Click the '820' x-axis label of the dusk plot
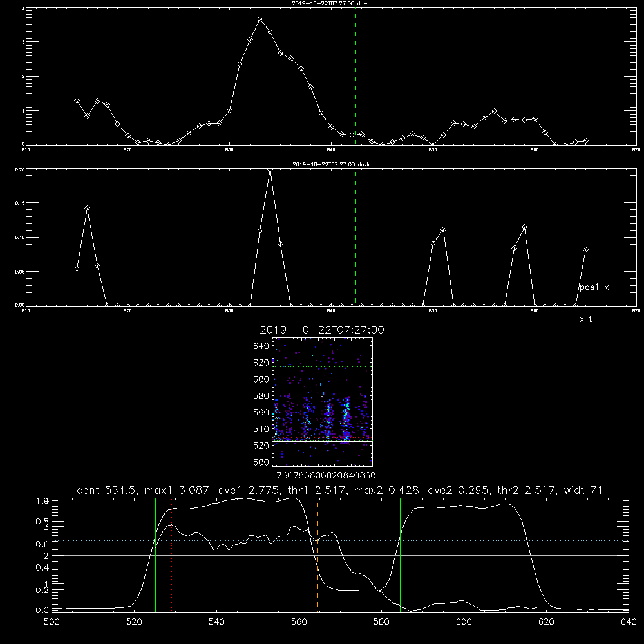The image size is (644, 644). click(128, 311)
